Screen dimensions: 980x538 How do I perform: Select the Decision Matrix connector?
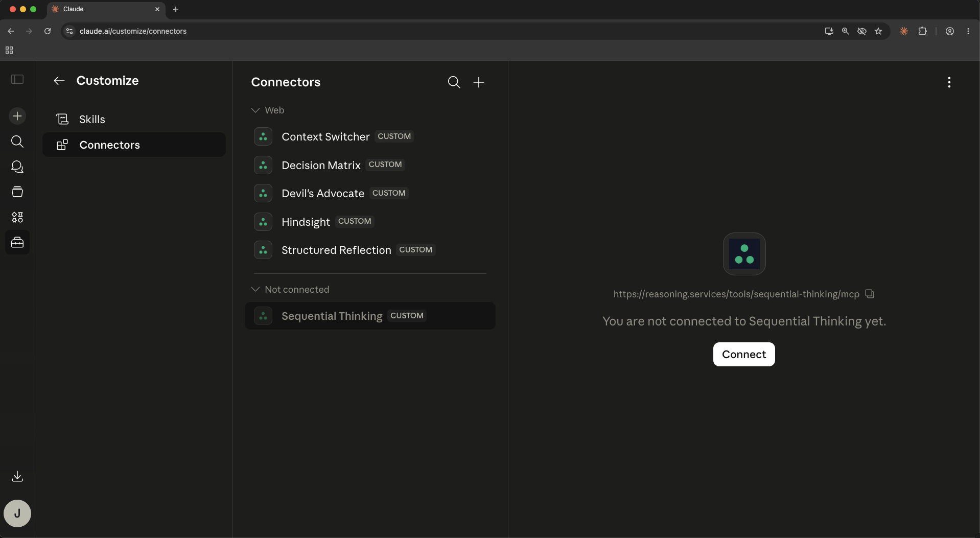(370, 165)
